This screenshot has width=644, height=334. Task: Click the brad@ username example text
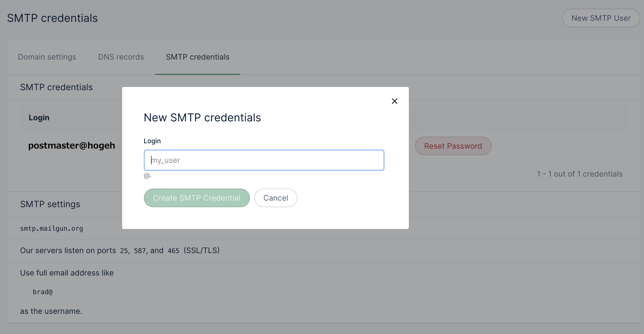coord(43,292)
